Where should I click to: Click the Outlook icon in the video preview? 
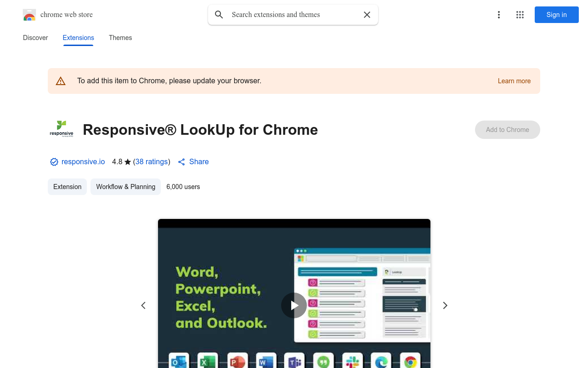coord(179,361)
